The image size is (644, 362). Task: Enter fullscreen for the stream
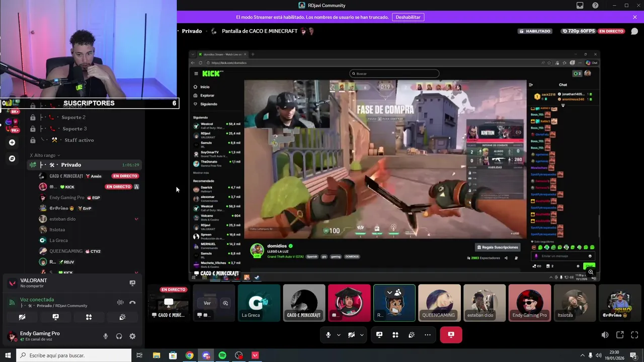[x=634, y=335]
